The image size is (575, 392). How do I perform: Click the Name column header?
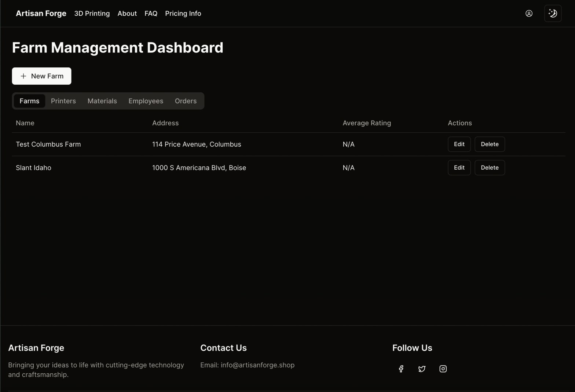pyautogui.click(x=25, y=123)
